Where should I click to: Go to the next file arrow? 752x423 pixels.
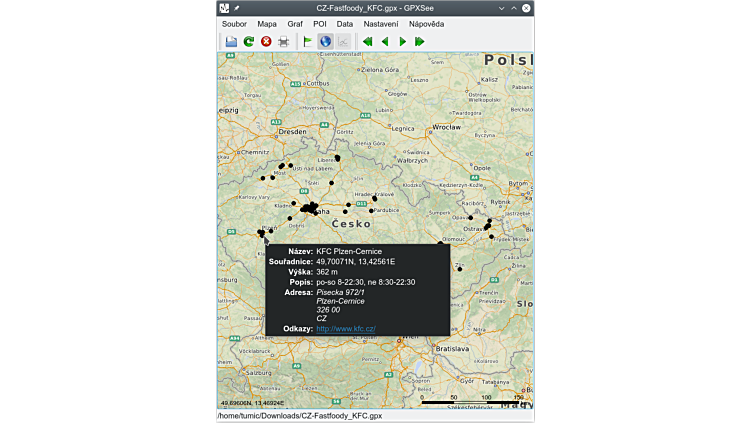[x=402, y=42]
